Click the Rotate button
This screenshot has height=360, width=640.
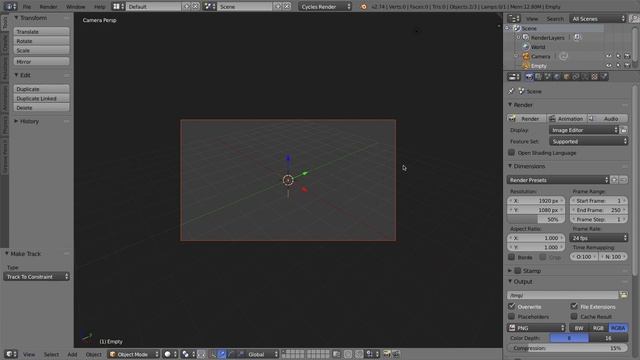coord(41,41)
